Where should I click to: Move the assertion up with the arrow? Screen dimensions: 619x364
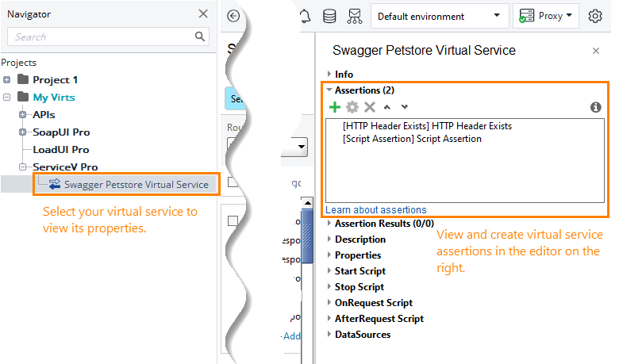click(387, 107)
